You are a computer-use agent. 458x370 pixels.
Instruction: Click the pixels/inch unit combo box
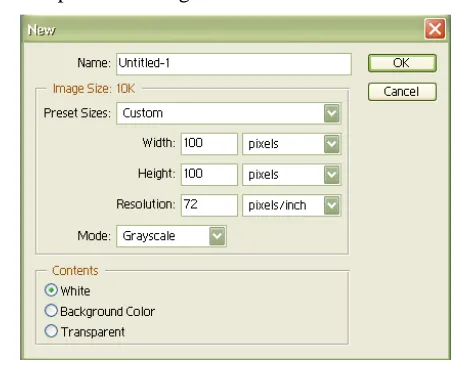[292, 205]
